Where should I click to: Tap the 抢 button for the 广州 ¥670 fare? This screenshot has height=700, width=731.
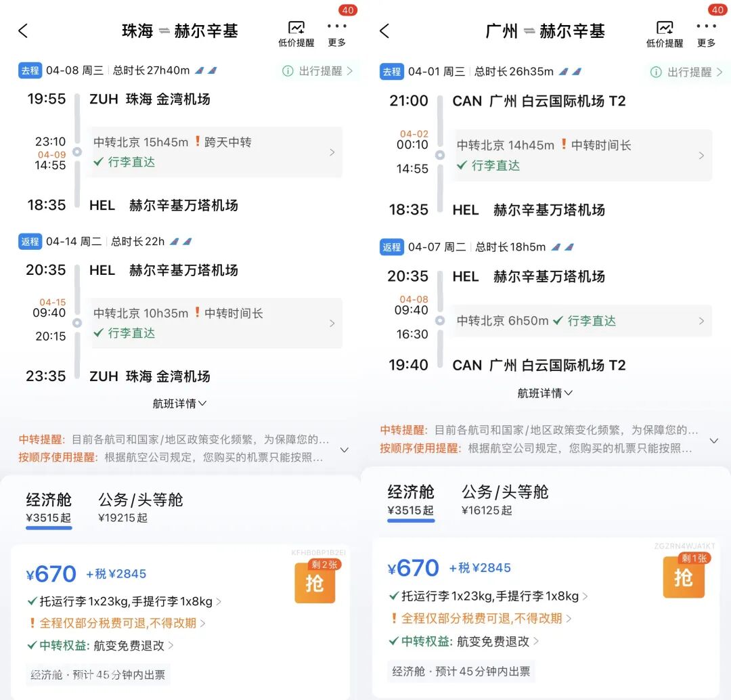684,578
